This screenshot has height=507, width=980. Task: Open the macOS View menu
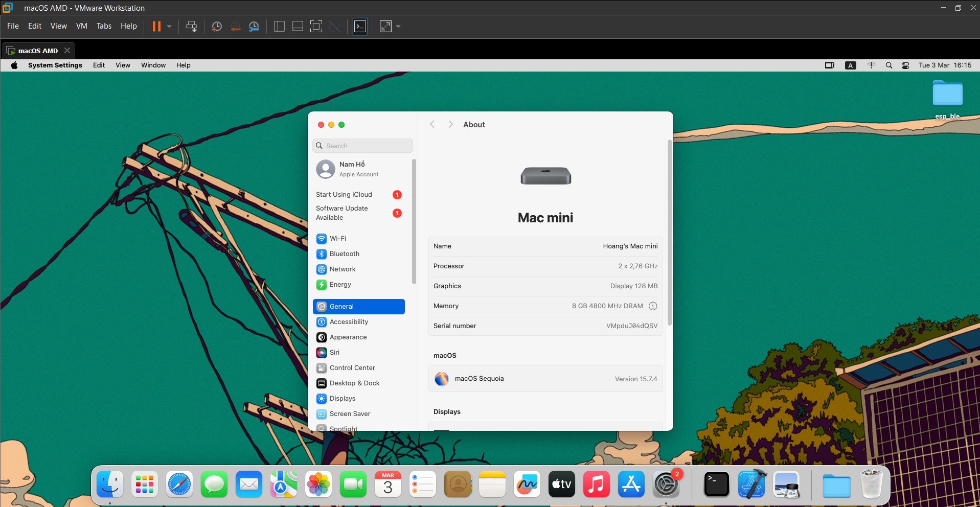(123, 65)
